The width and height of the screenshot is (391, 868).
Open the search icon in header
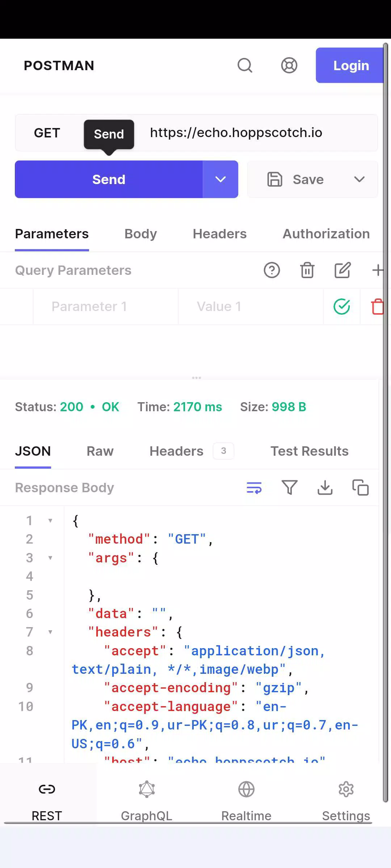click(x=245, y=65)
